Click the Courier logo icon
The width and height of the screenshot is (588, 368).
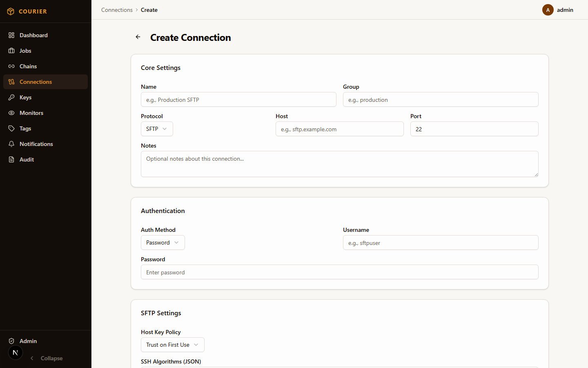point(11,11)
